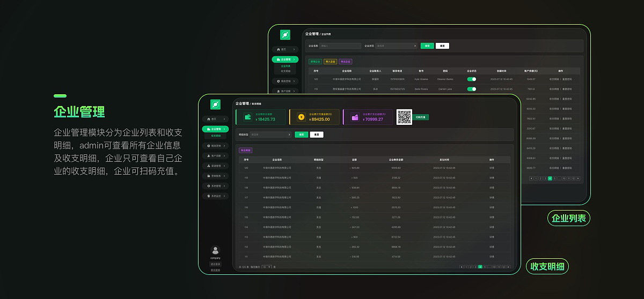The image size is (644, 299).
Task: Click the 企业管理 breadcrumb in the 企业列表 window
Action: tap(312, 34)
